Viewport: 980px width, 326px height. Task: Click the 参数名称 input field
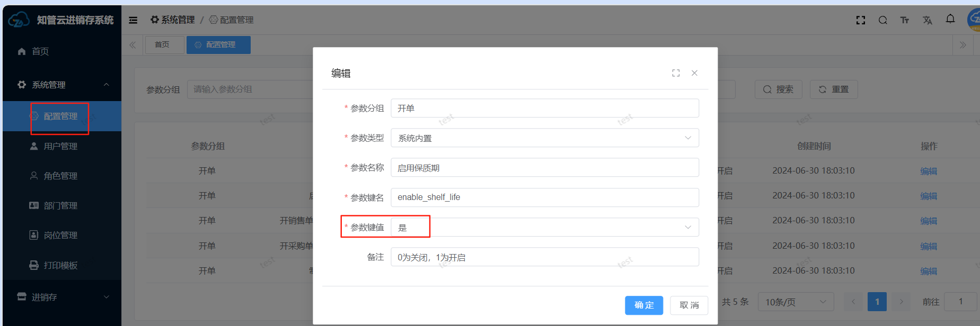(544, 168)
